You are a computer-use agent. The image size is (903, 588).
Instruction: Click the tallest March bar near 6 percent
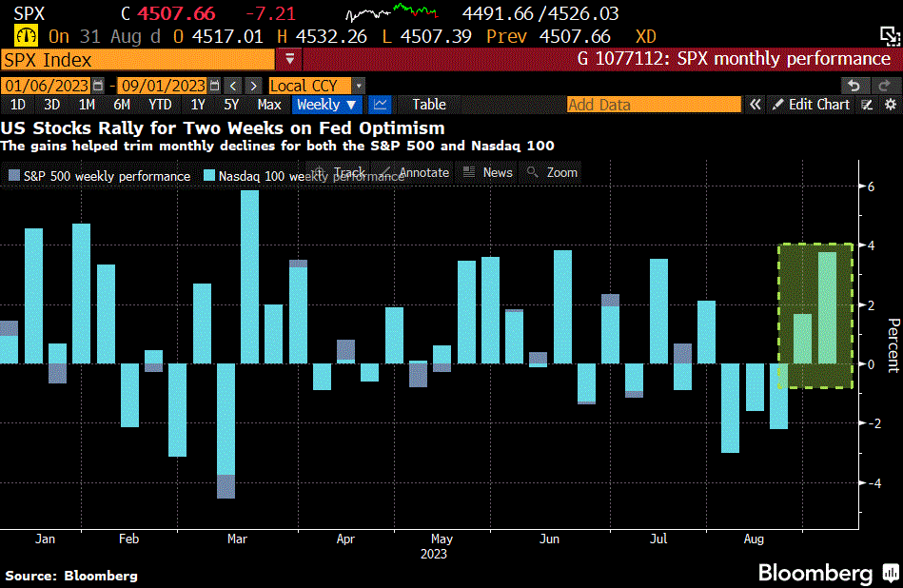pyautogui.click(x=249, y=277)
